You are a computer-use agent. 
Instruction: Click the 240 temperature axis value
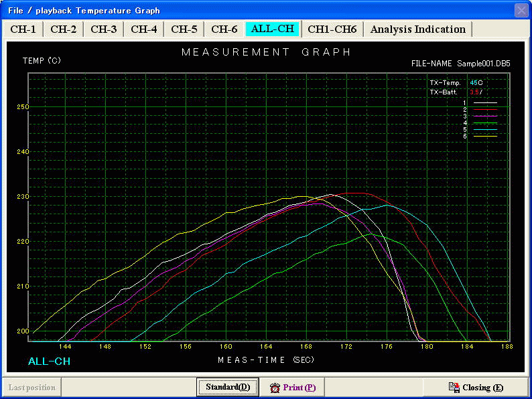23,152
